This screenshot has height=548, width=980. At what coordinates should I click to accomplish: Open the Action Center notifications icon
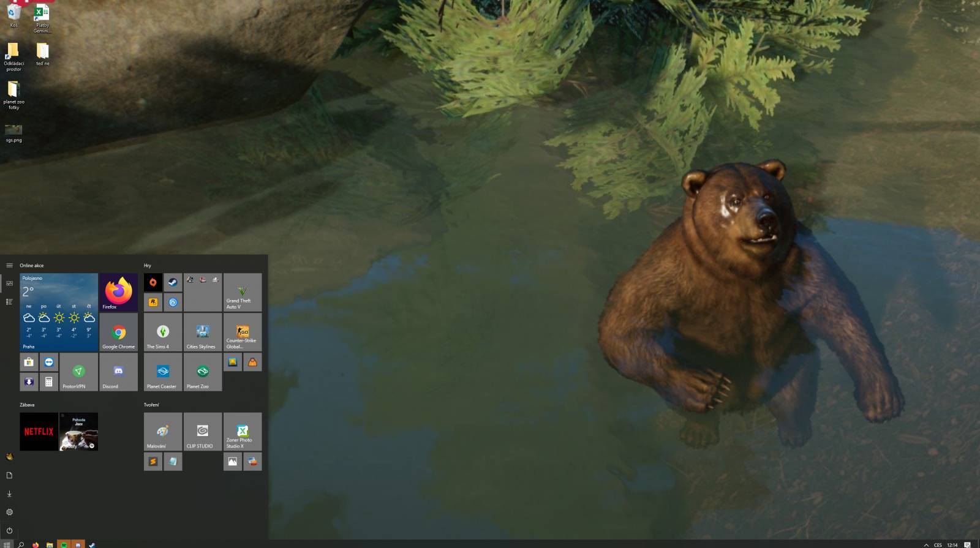point(968,544)
